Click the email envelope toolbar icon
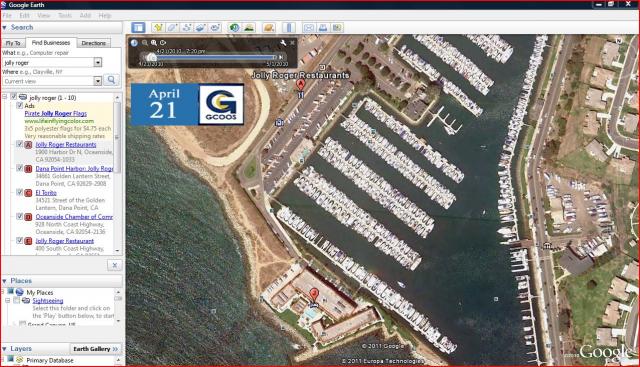Image resolution: width=640 pixels, height=367 pixels. coord(309,27)
